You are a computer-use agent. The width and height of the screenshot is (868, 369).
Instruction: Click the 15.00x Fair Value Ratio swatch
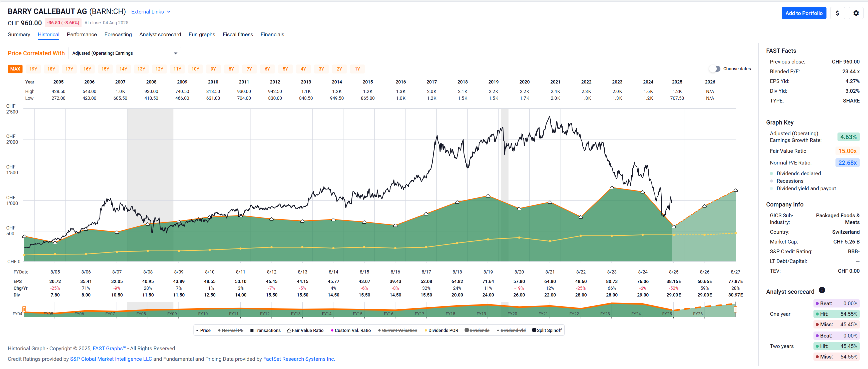coord(847,151)
